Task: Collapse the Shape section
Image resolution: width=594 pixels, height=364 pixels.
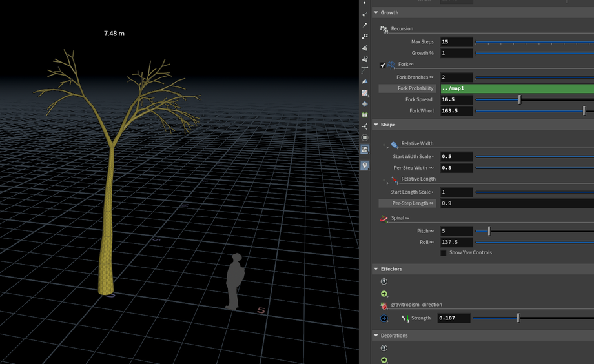Action: coord(376,125)
